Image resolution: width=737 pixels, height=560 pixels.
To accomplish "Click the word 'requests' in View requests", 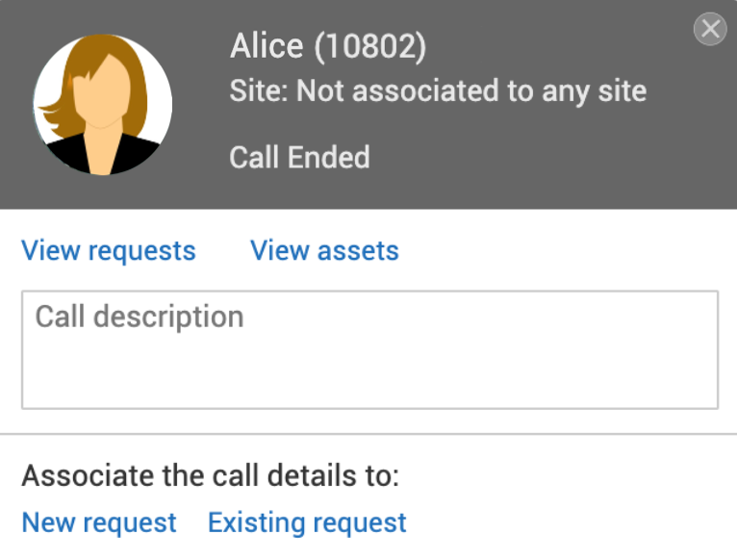I will 141,251.
